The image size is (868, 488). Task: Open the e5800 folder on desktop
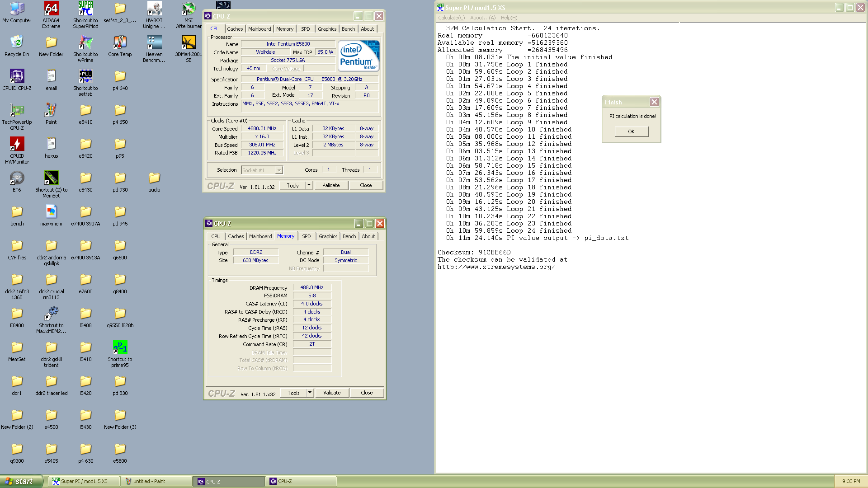[120, 453]
